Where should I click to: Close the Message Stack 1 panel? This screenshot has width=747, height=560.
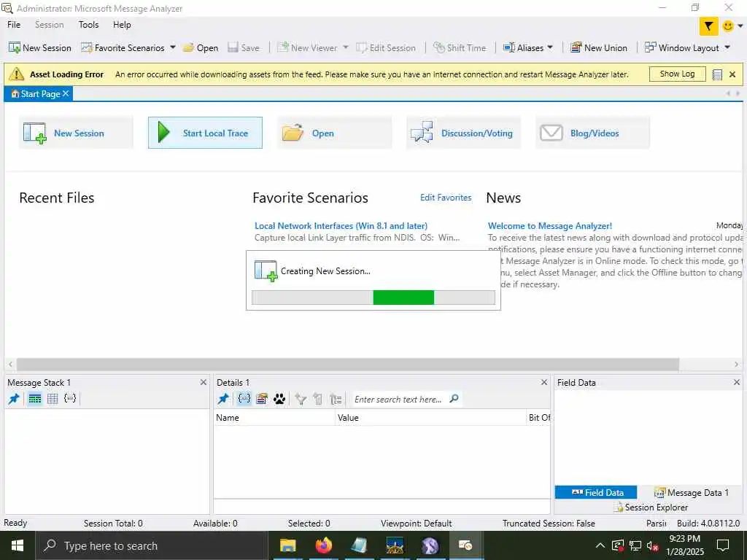pos(204,382)
